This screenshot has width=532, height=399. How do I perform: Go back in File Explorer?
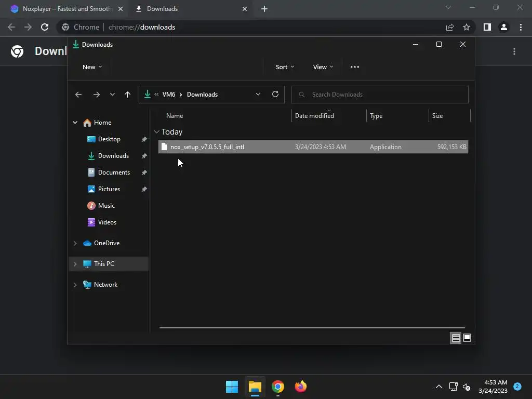78,95
